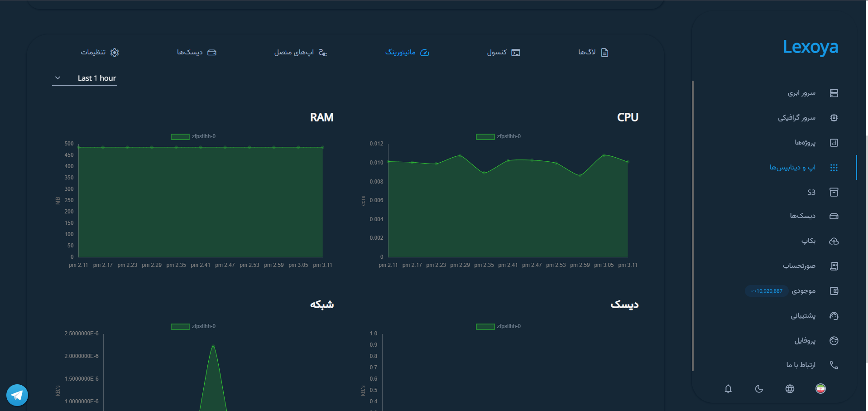Click the invoice receipt icon
The width and height of the screenshot is (868, 411).
pyautogui.click(x=834, y=266)
